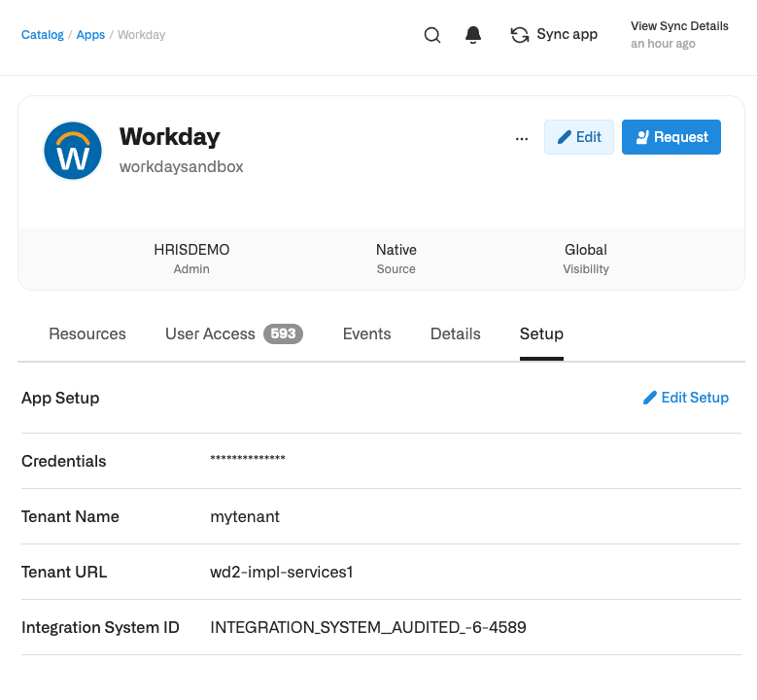Click the wd2-impl-services1 value

point(282,572)
